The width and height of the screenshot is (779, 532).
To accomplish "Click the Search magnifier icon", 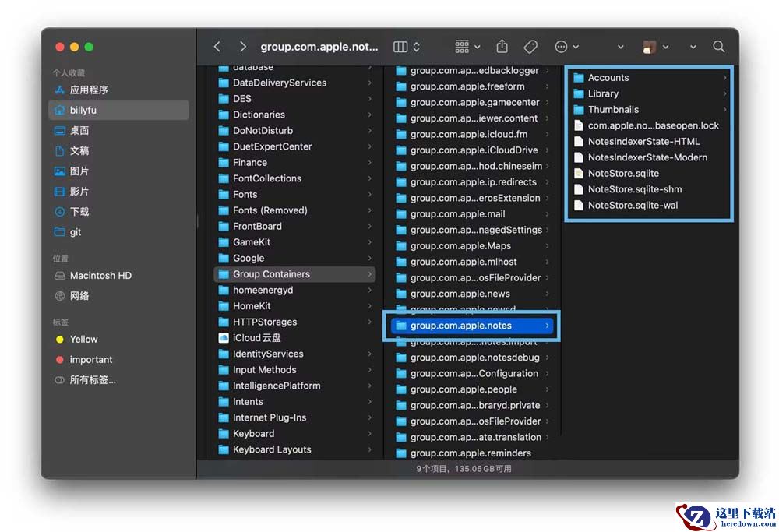I will tap(718, 47).
